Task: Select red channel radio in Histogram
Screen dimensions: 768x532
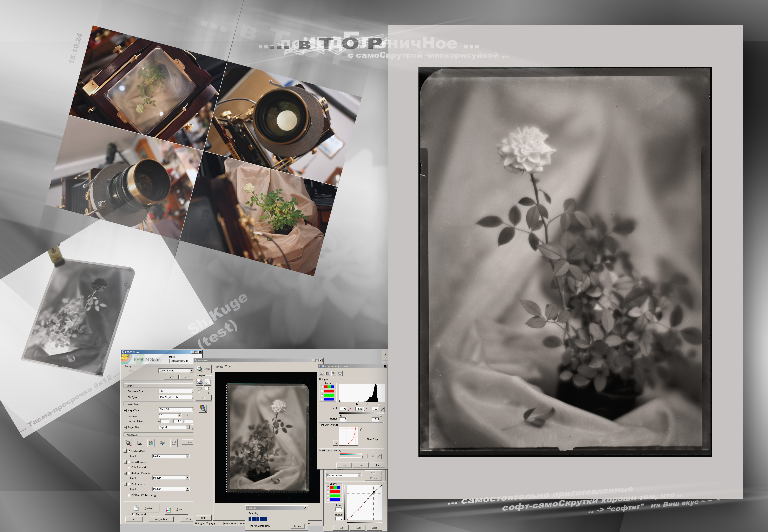Action: point(322,391)
